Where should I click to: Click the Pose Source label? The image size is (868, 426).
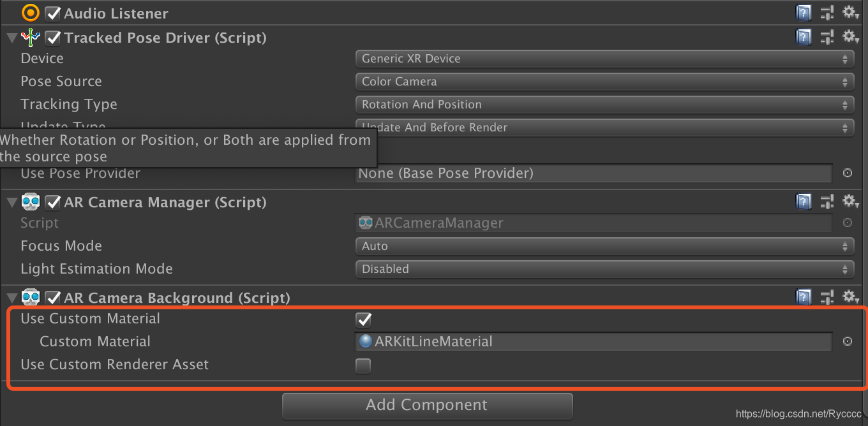click(61, 82)
